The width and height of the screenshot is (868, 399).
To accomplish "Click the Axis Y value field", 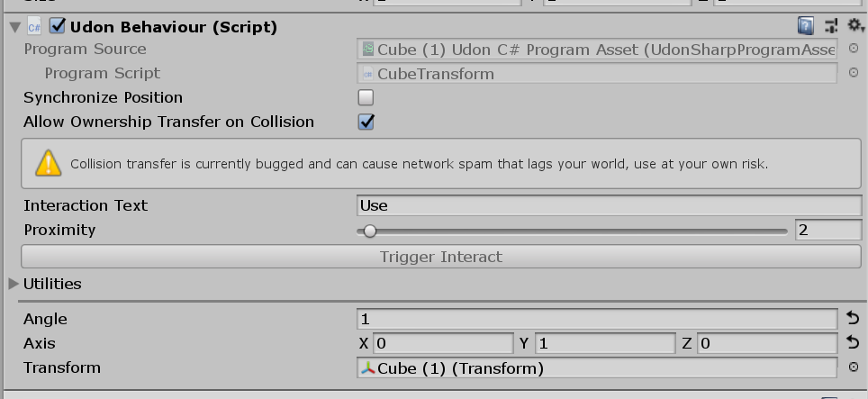I will click(604, 343).
